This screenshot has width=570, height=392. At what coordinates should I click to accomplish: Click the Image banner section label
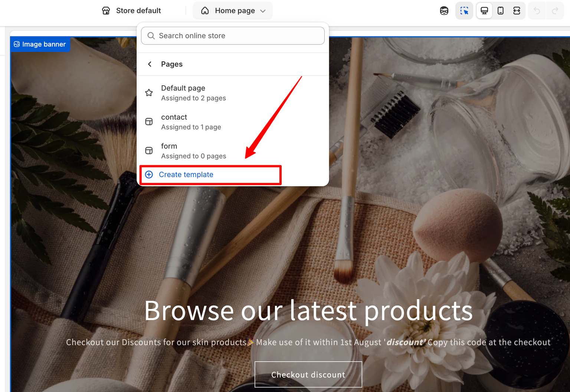[40, 44]
